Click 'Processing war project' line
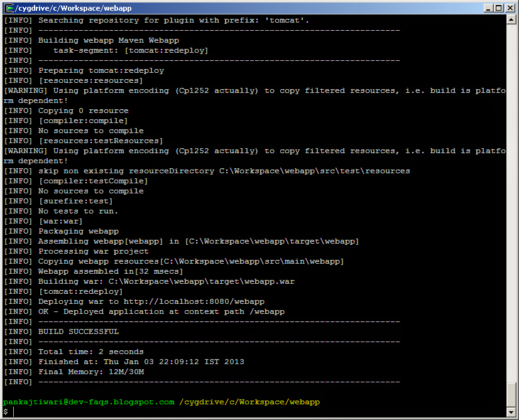This screenshot has width=519, height=420. click(x=76, y=251)
